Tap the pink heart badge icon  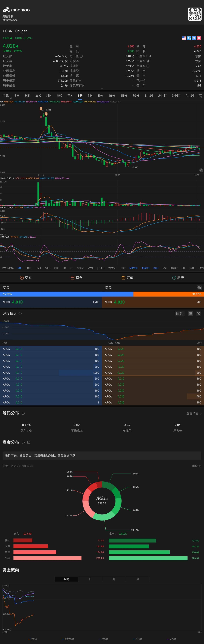[199, 38]
